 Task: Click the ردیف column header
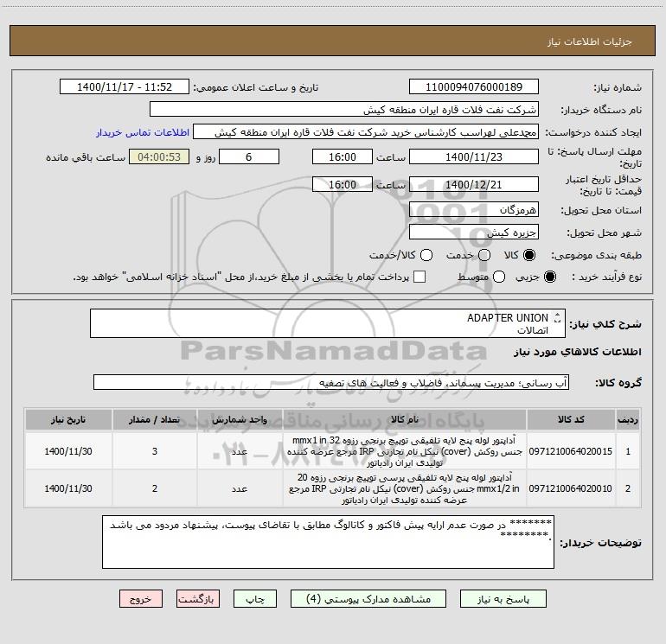point(628,420)
